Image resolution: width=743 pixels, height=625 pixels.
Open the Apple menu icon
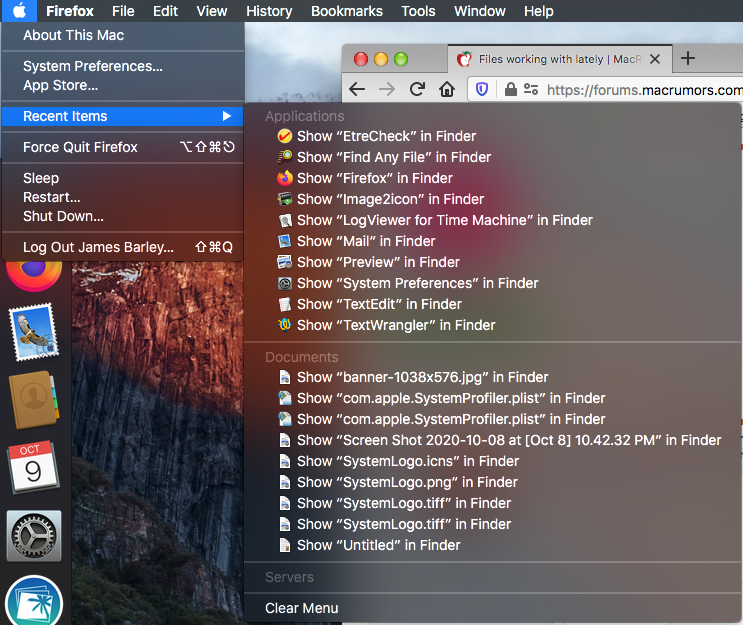(19, 10)
